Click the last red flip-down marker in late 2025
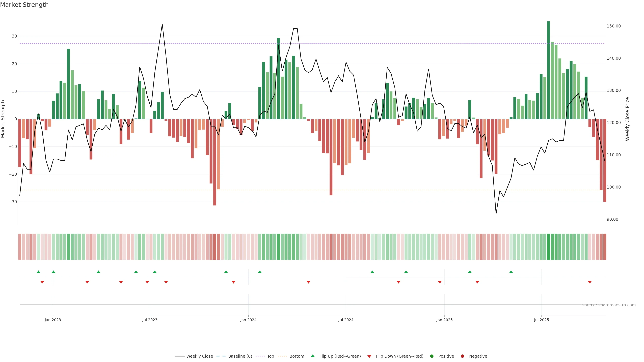 590,282
